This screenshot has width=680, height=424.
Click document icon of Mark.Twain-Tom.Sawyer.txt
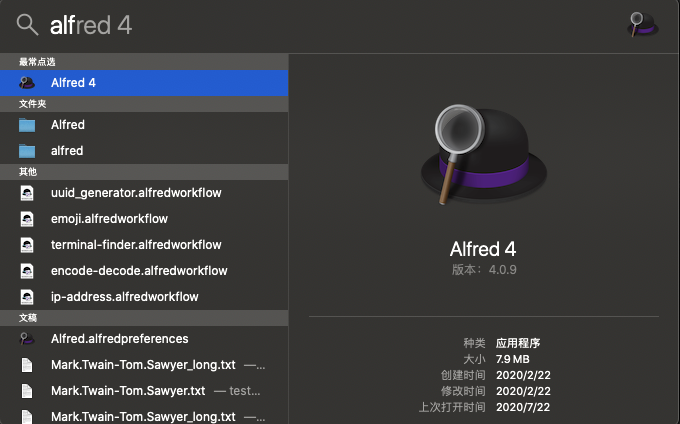coord(27,391)
